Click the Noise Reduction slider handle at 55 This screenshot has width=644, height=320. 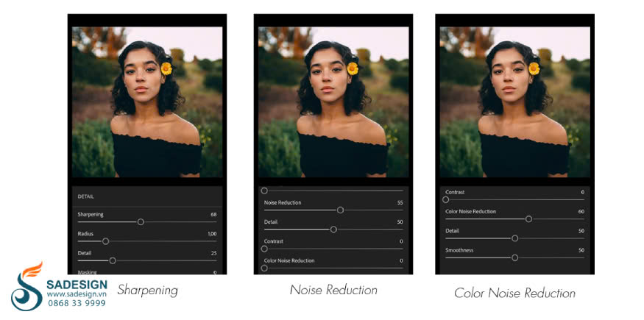tap(340, 210)
